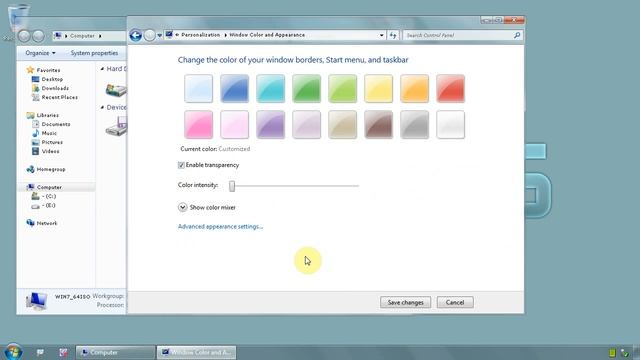Select Window Color and Appearance breadcrumb
Screen dimensions: 640x360
[x=267, y=35]
